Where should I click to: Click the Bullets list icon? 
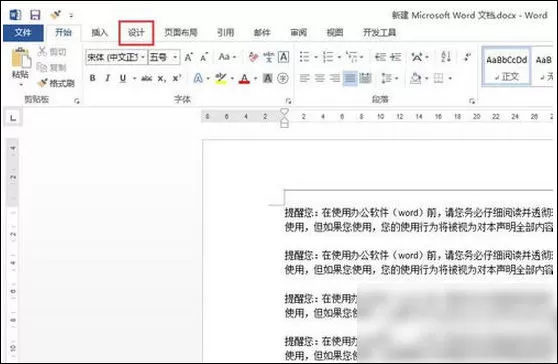point(305,57)
